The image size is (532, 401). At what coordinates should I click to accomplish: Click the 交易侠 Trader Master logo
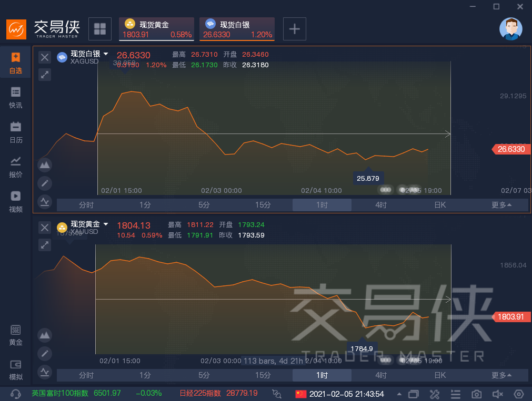(44, 29)
